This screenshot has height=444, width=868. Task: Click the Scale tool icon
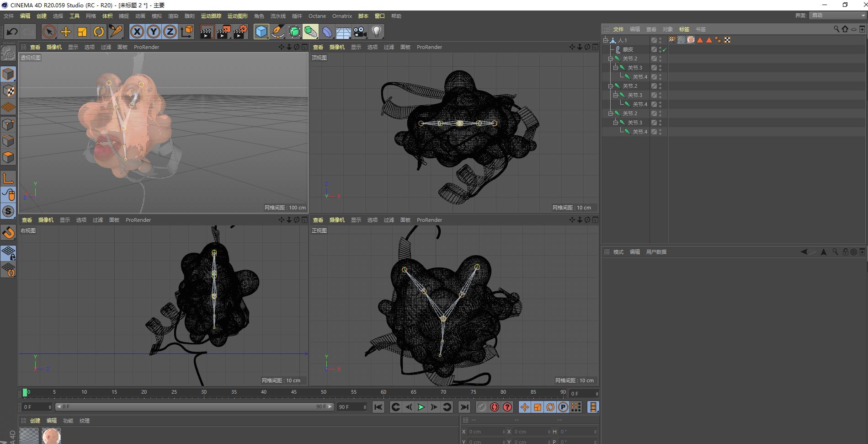pyautogui.click(x=82, y=32)
